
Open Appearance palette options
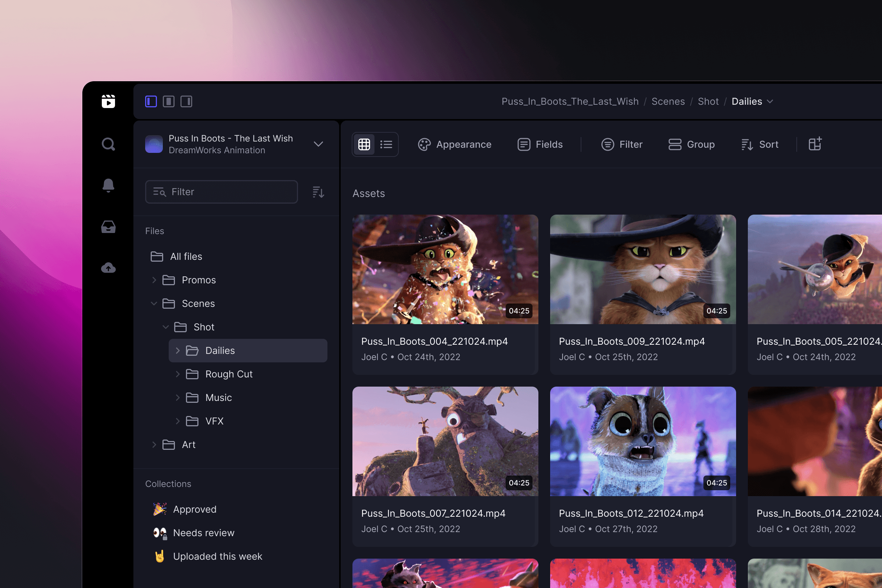pyautogui.click(x=455, y=144)
